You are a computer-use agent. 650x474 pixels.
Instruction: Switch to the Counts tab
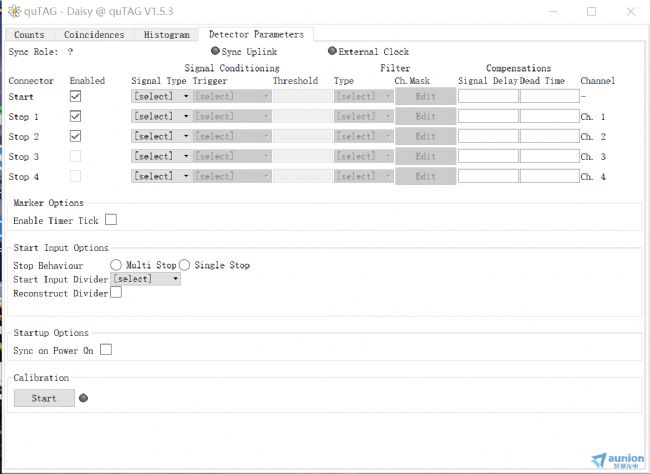pos(29,35)
